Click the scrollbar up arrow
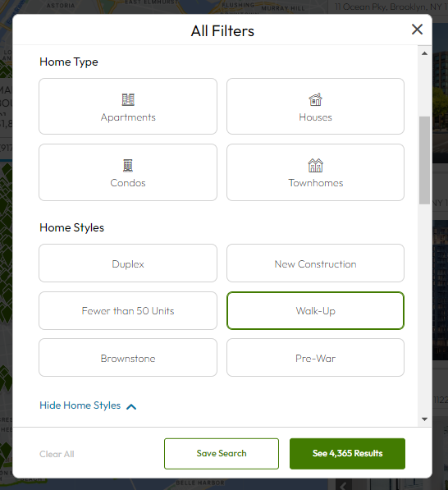This screenshot has height=490, width=448. click(424, 53)
